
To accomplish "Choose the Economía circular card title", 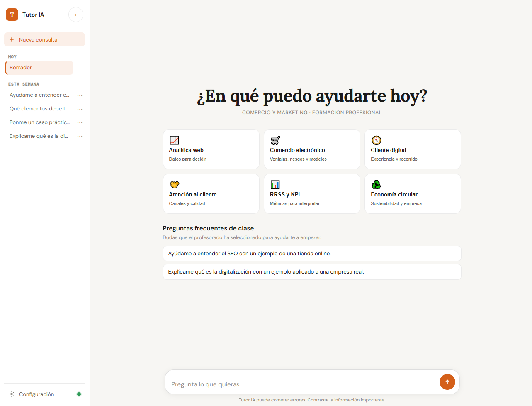I will click(394, 195).
